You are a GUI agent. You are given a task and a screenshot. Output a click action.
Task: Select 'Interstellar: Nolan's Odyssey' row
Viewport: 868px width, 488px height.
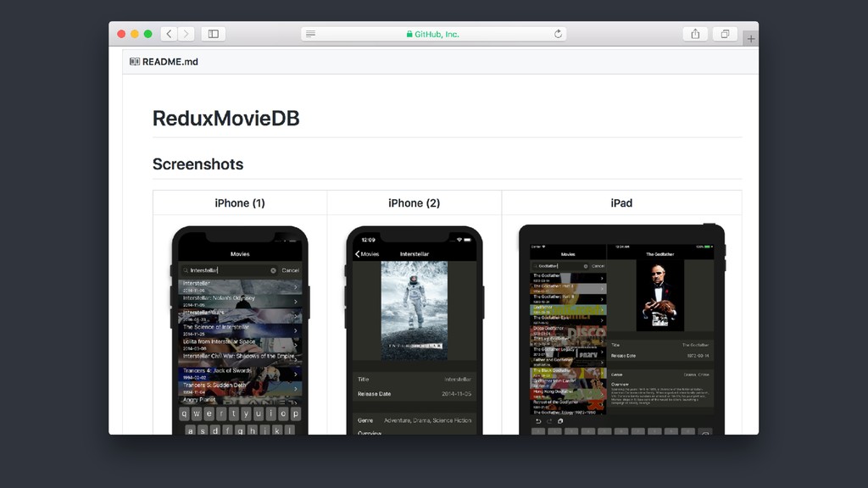pos(240,301)
